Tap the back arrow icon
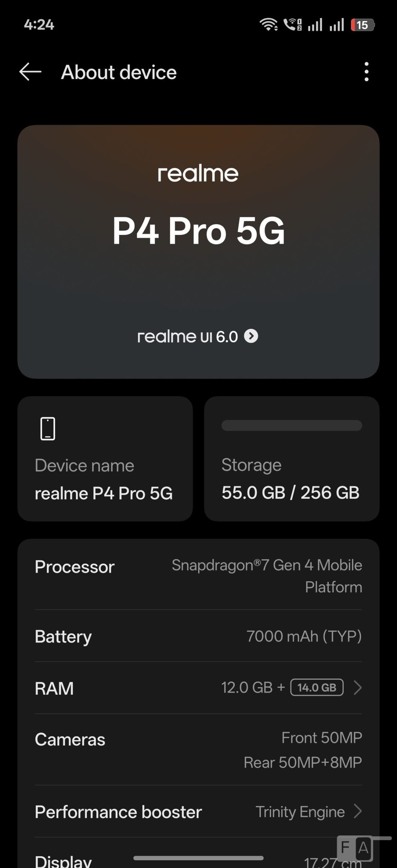The width and height of the screenshot is (397, 868). [30, 72]
